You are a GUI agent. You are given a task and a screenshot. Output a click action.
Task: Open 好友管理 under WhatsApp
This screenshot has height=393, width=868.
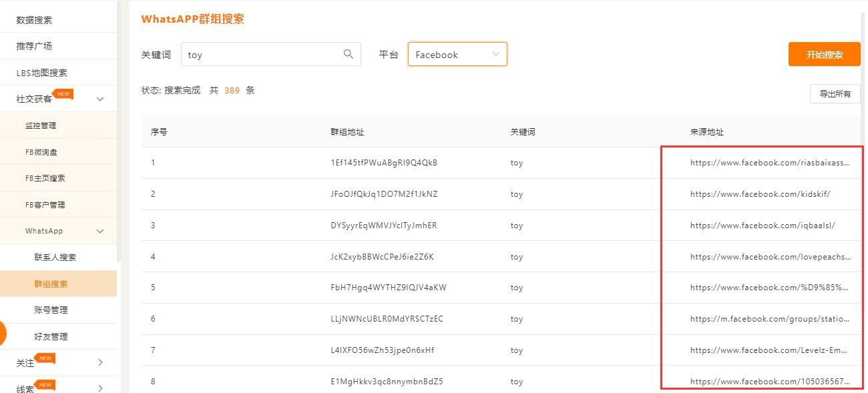51,336
